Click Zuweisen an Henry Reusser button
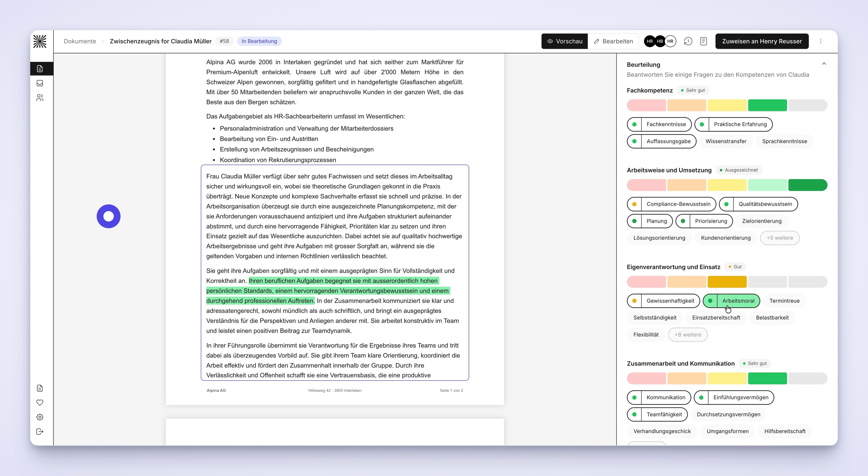 (762, 41)
